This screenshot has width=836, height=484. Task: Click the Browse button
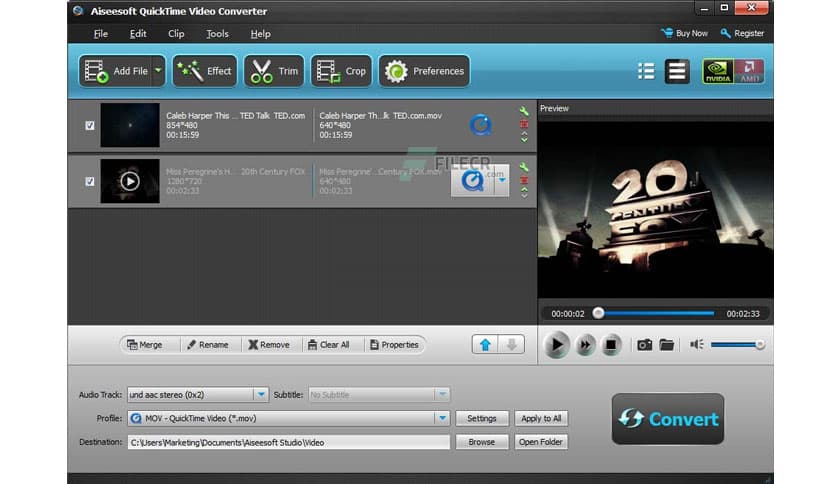[x=482, y=442]
